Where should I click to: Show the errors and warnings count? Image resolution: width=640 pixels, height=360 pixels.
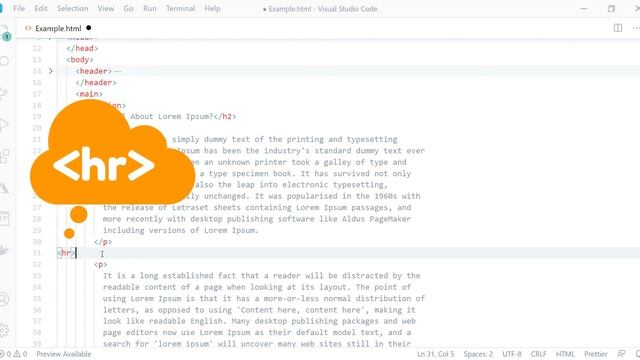(14, 354)
